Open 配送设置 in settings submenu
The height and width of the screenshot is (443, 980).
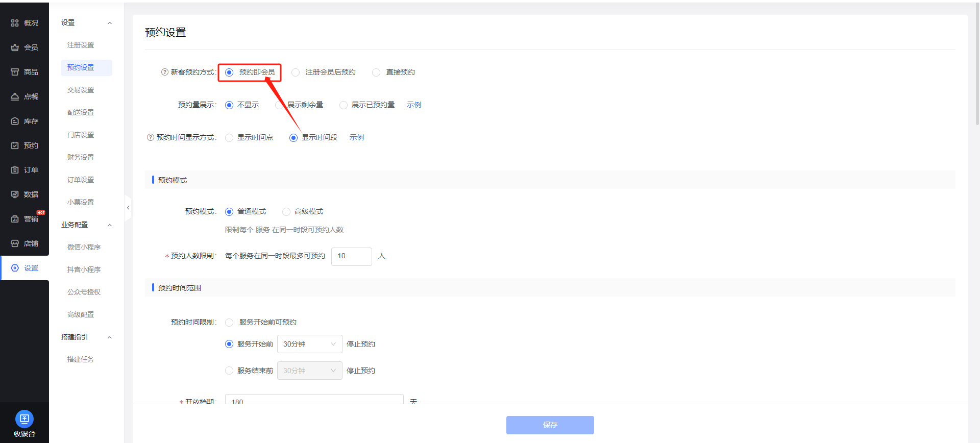81,112
